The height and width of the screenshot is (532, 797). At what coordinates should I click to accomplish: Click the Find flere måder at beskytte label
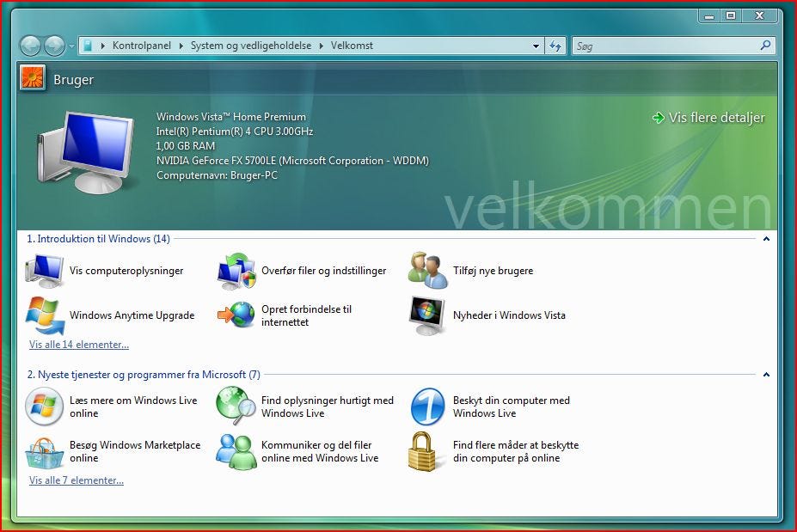click(515, 451)
